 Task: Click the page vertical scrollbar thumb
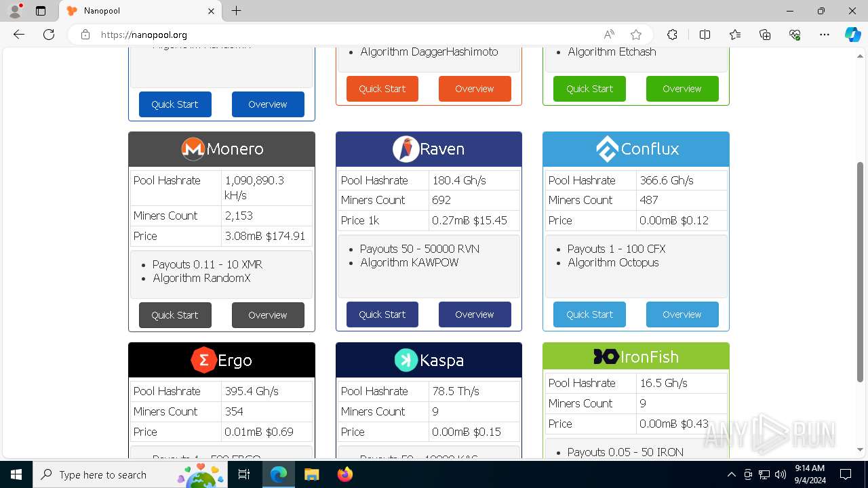pos(861,271)
